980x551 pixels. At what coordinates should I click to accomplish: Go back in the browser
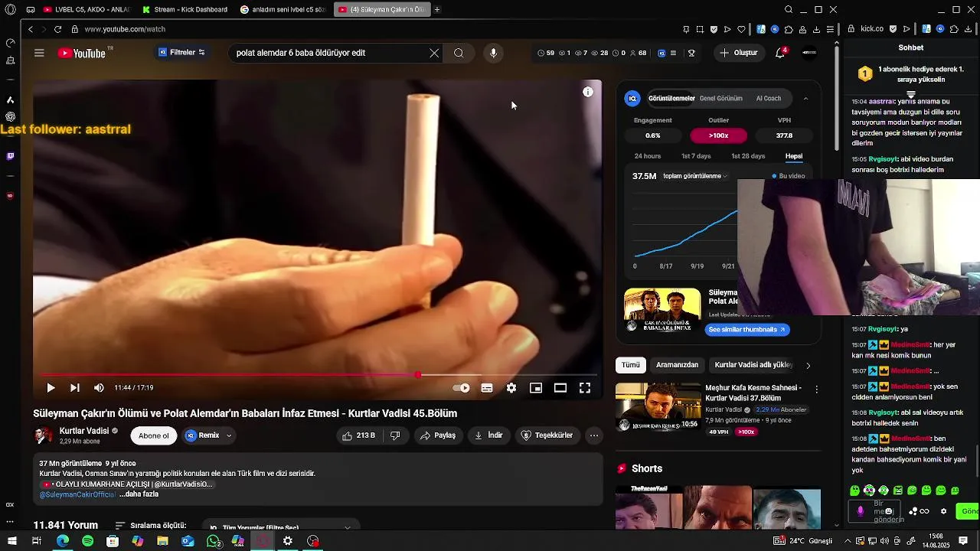(31, 29)
